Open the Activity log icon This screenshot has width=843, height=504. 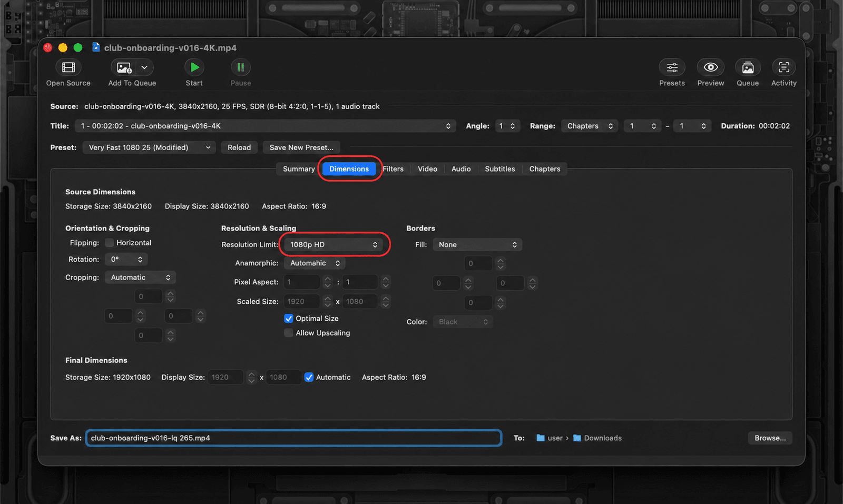pyautogui.click(x=784, y=67)
